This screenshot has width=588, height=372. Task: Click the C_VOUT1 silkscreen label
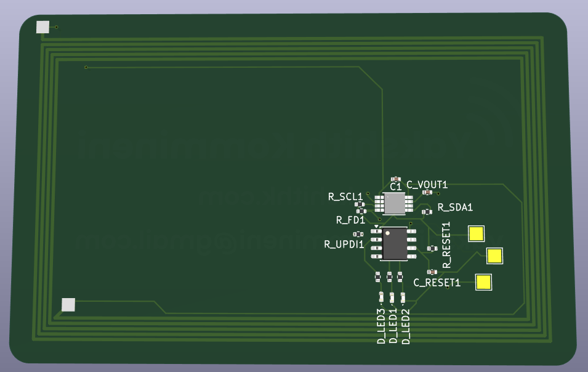tap(427, 185)
